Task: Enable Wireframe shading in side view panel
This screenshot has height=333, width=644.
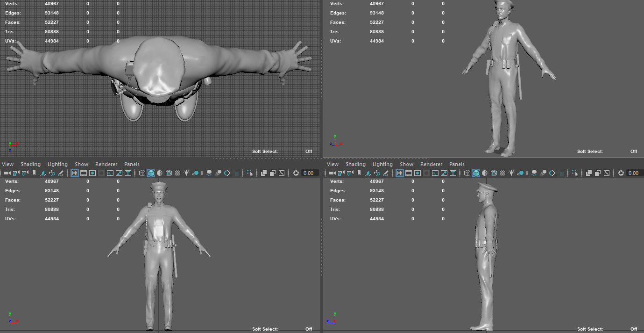Action: click(x=467, y=173)
